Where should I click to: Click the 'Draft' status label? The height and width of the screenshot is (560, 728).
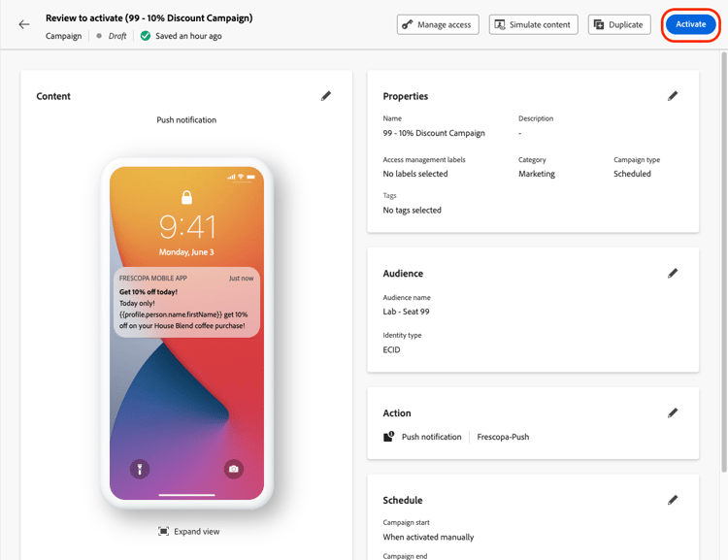point(117,36)
